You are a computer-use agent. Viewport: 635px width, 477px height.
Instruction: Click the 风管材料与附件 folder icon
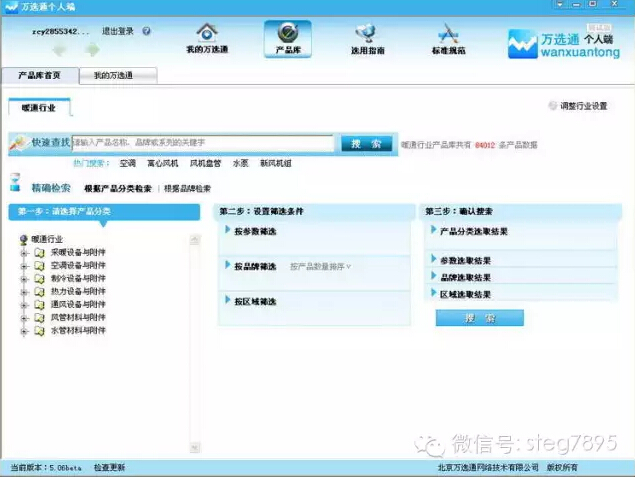tap(39, 317)
